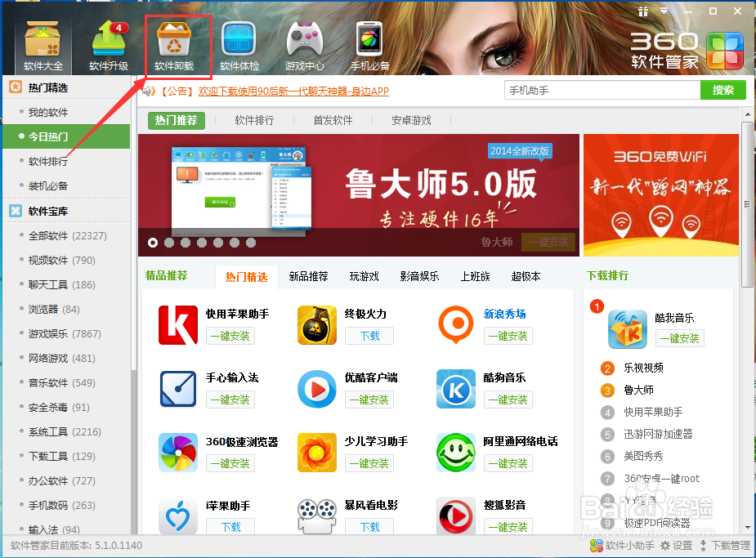
Task: Open 软件小助手 in the status bar
Action: tap(622, 546)
